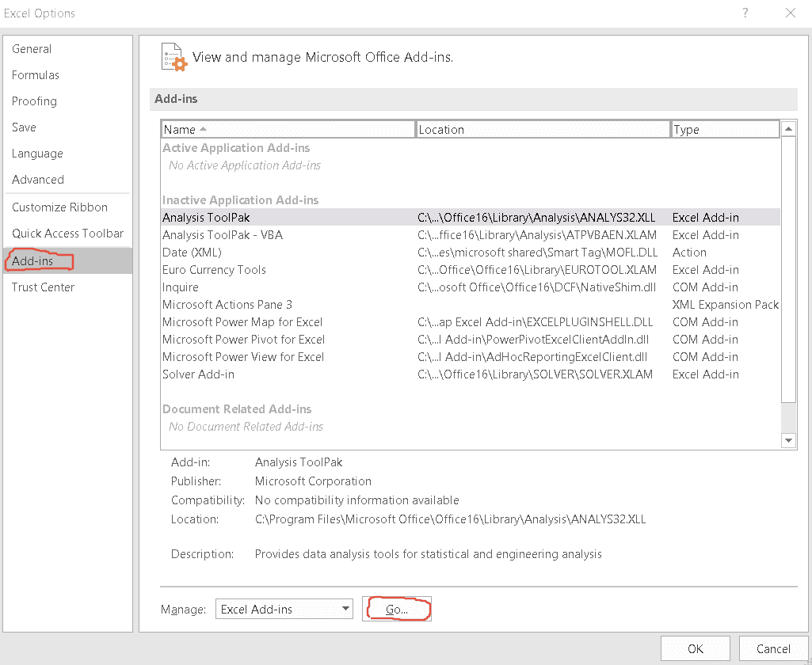The width and height of the screenshot is (812, 665).
Task: Sort add-ins by Type column
Action: pyautogui.click(x=725, y=129)
